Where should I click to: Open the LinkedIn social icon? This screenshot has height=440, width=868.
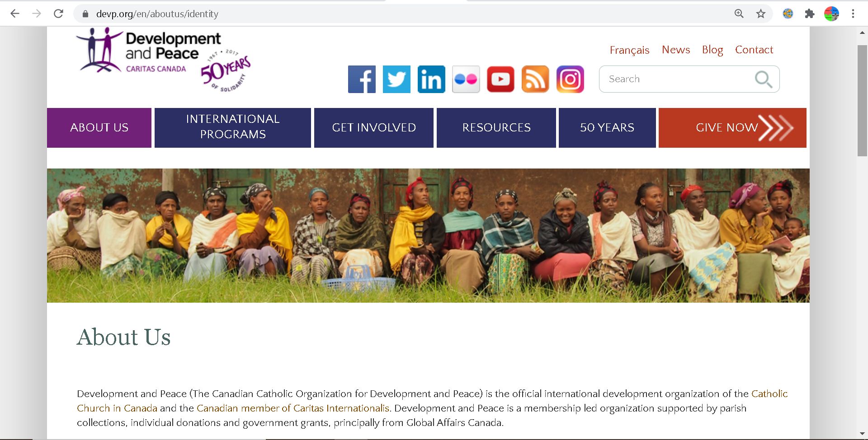click(431, 79)
